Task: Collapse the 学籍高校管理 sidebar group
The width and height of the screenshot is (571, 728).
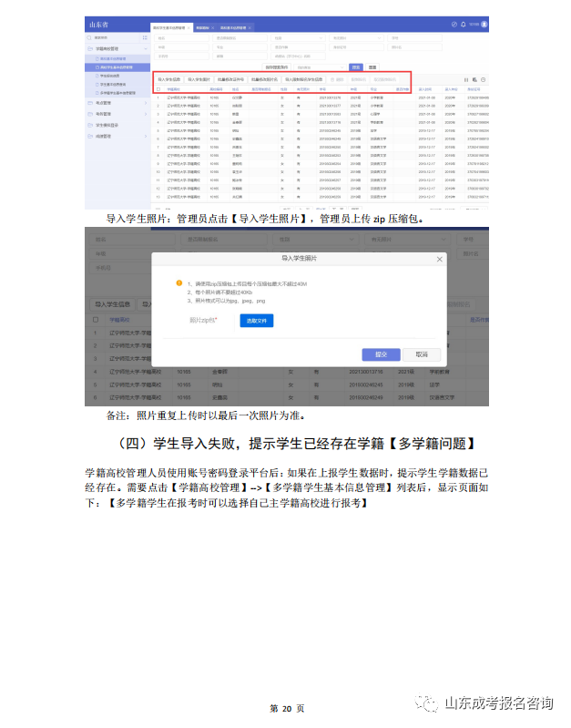Action: (x=146, y=49)
